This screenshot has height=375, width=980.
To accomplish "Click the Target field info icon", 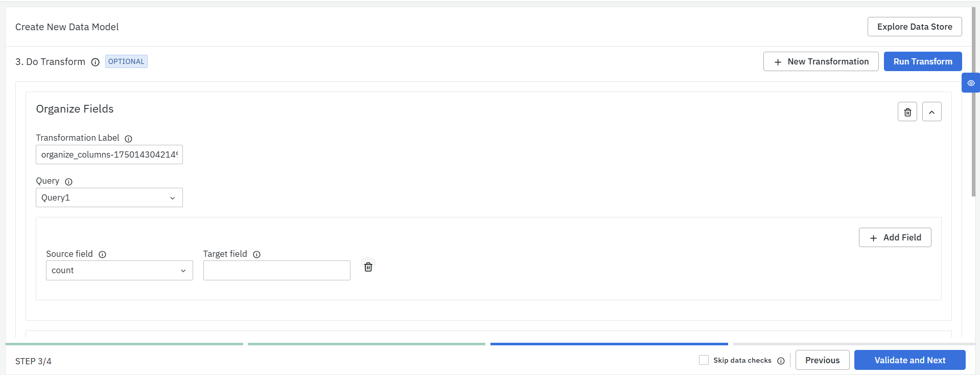I will (256, 255).
